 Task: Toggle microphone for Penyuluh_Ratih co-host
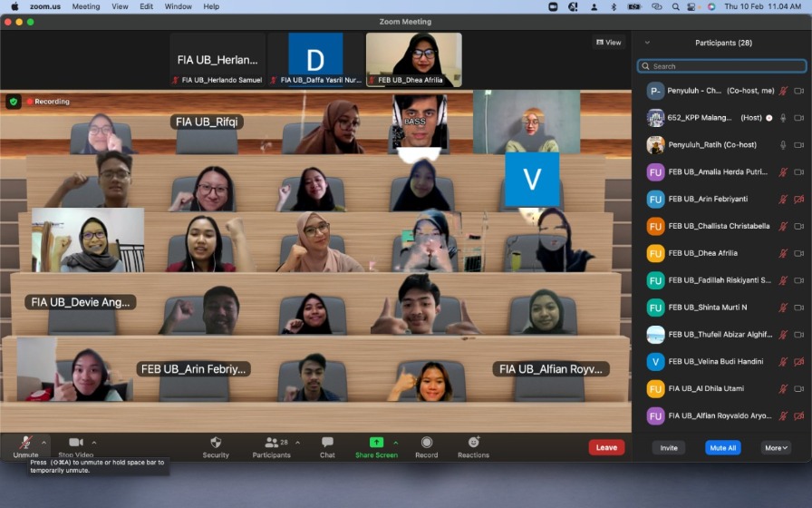[x=784, y=145]
